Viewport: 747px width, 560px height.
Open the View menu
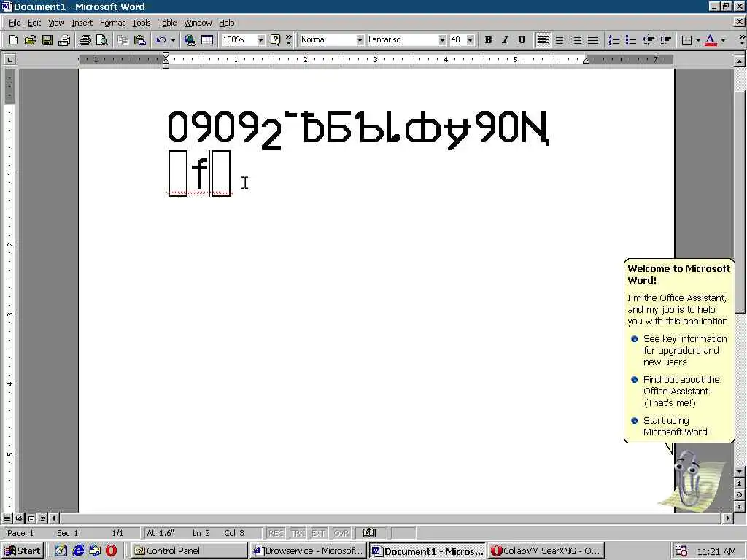point(56,23)
